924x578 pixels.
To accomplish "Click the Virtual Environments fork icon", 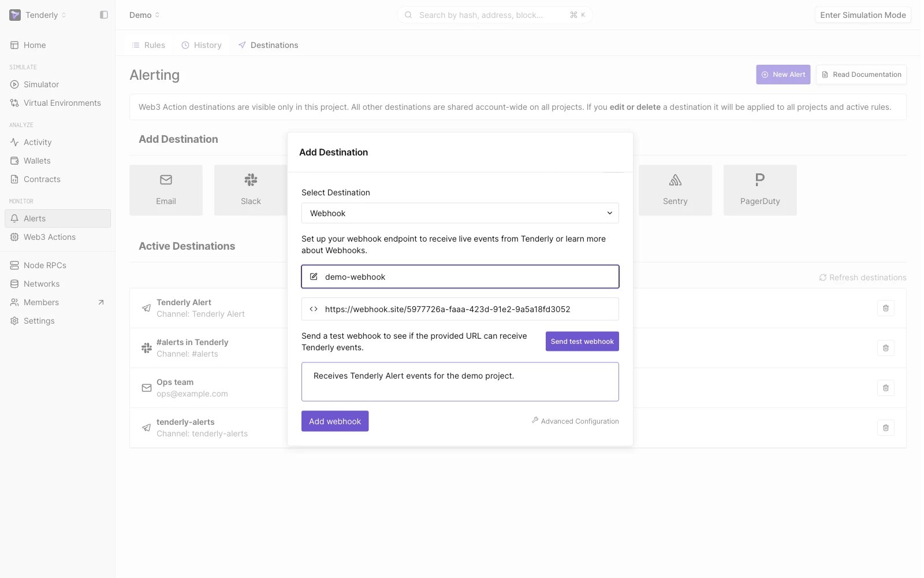I will tap(14, 103).
